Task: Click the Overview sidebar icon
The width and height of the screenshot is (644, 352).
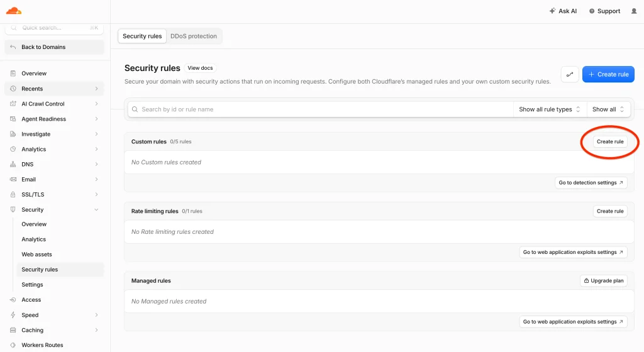Action: (x=13, y=74)
